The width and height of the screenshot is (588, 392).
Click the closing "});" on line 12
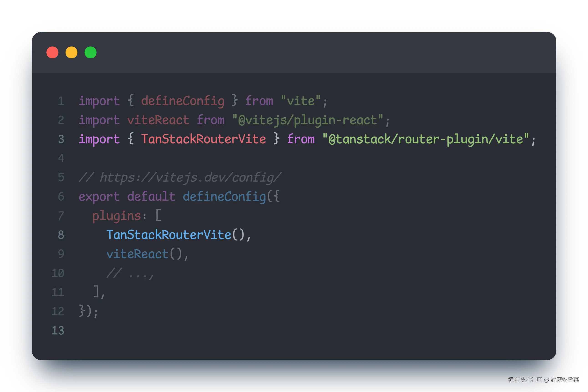[x=89, y=312]
